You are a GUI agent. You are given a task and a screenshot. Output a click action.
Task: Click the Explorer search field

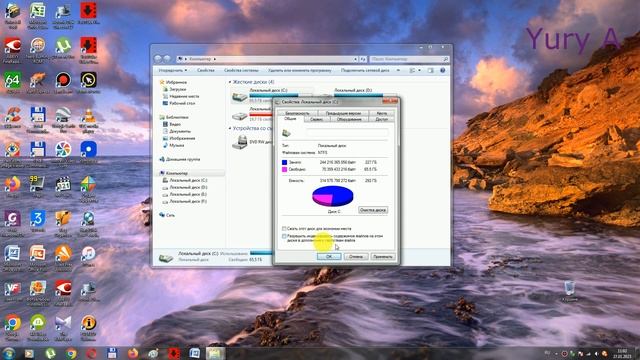[409, 59]
